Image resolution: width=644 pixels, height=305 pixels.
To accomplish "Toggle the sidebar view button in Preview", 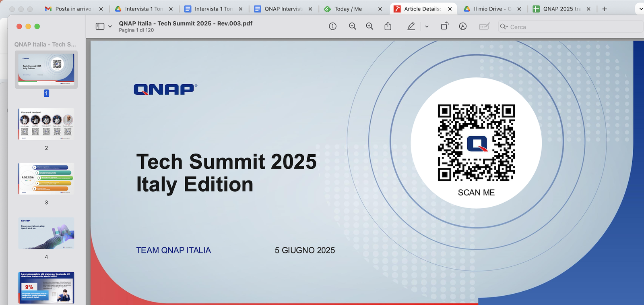I will pos(100,26).
